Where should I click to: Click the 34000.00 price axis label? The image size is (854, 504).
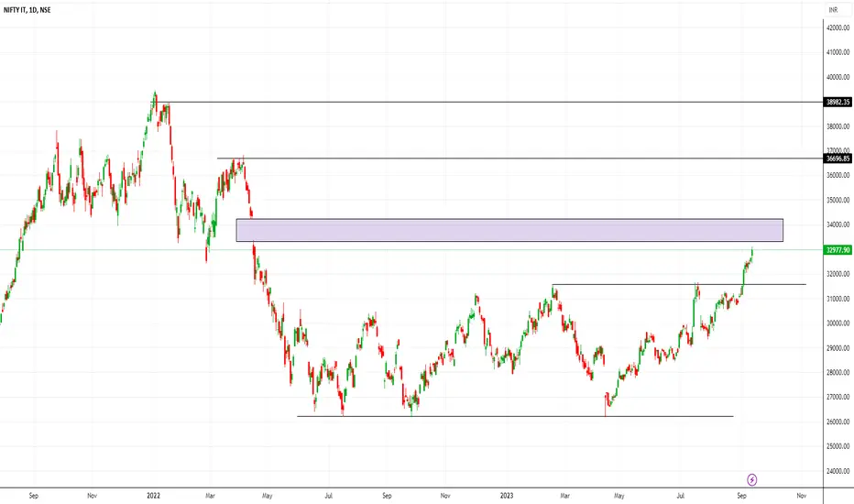[x=838, y=225]
